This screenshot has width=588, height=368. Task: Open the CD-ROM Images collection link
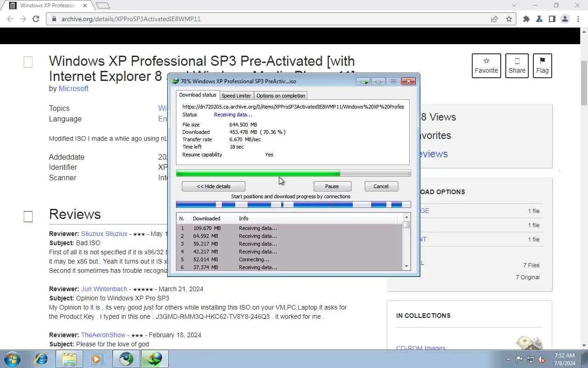[421, 348]
